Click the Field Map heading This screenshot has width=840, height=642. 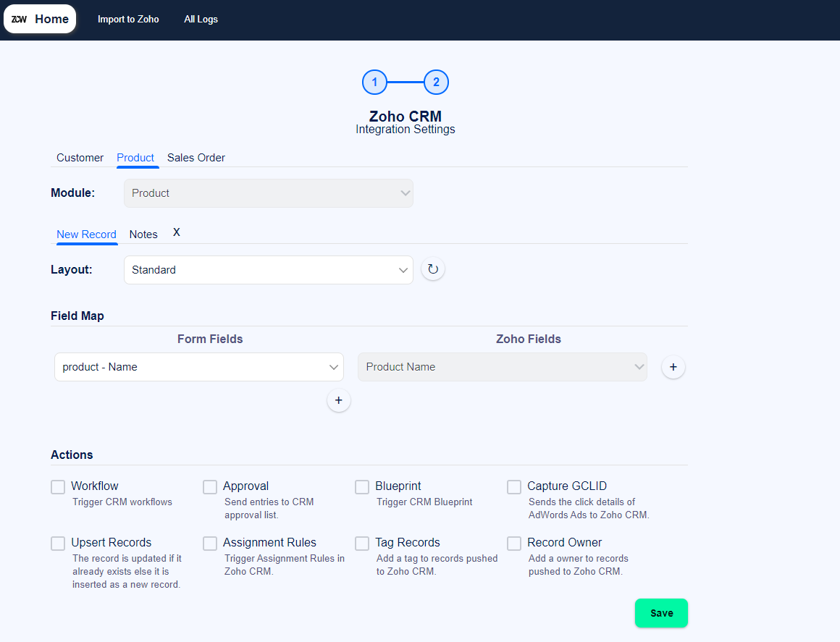pyautogui.click(x=77, y=316)
